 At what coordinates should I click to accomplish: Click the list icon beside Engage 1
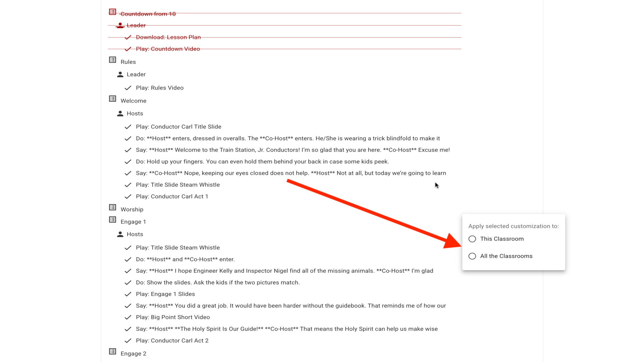click(112, 220)
